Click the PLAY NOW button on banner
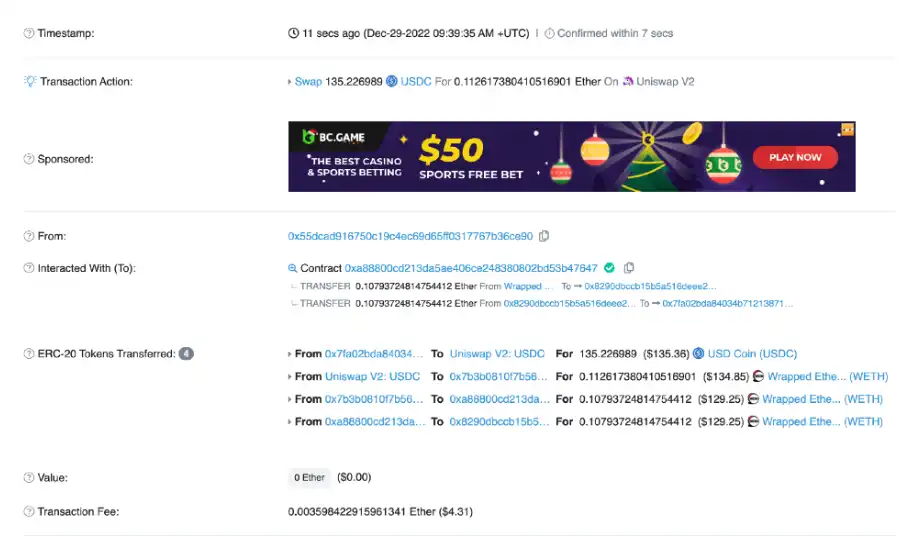 coord(795,157)
